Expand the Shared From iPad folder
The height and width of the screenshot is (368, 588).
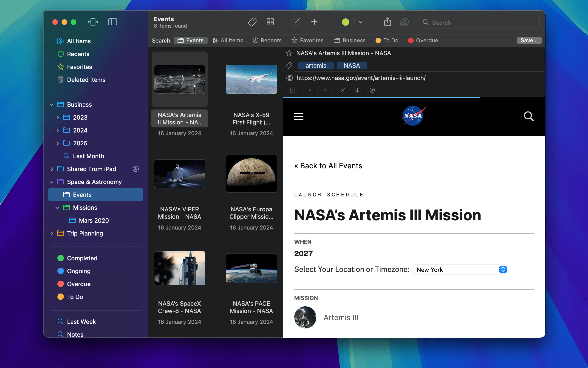(x=51, y=169)
